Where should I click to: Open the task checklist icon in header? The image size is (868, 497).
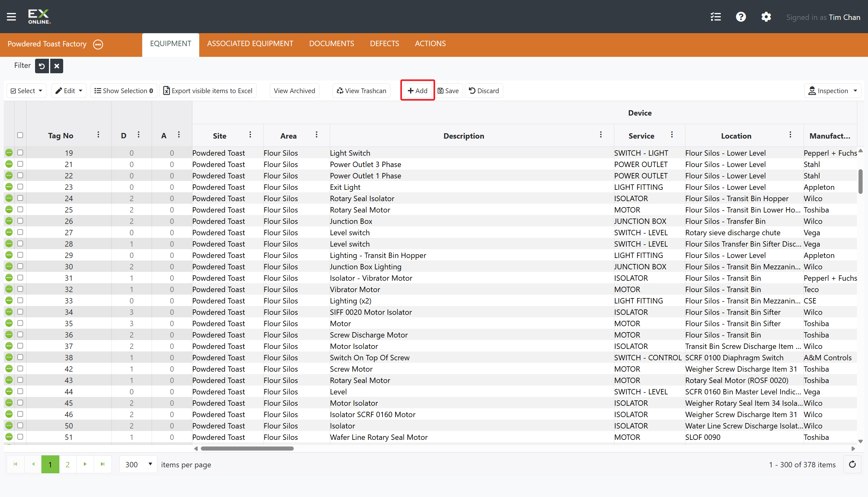click(716, 17)
